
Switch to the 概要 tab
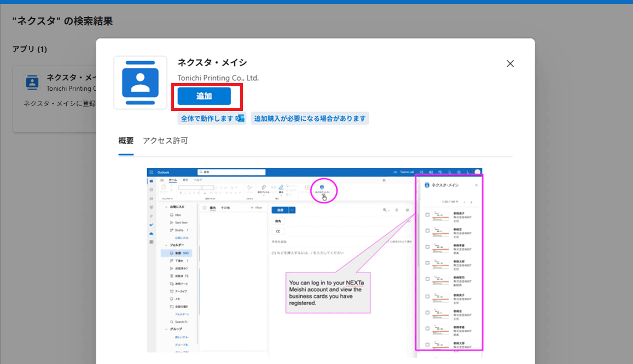(x=126, y=140)
